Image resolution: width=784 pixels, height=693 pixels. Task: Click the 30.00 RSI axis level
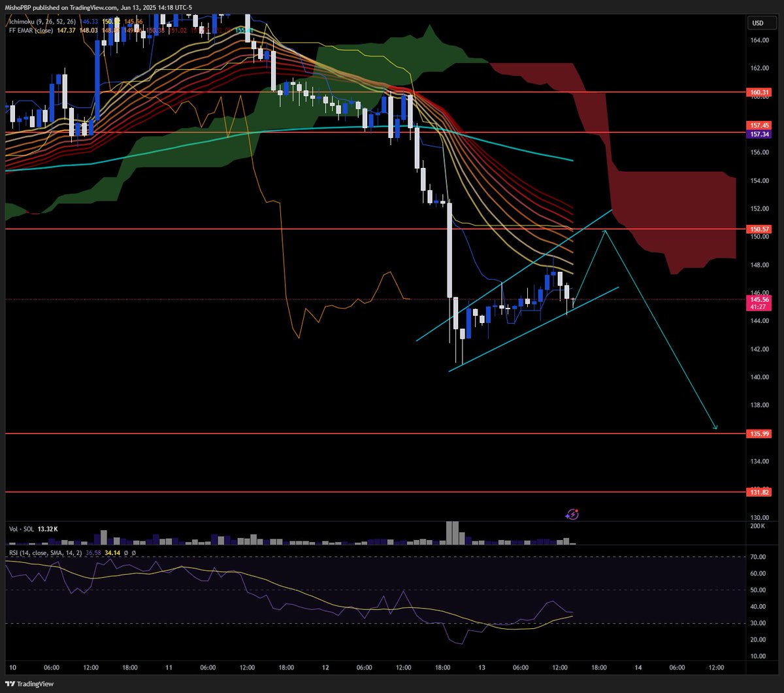[758, 623]
